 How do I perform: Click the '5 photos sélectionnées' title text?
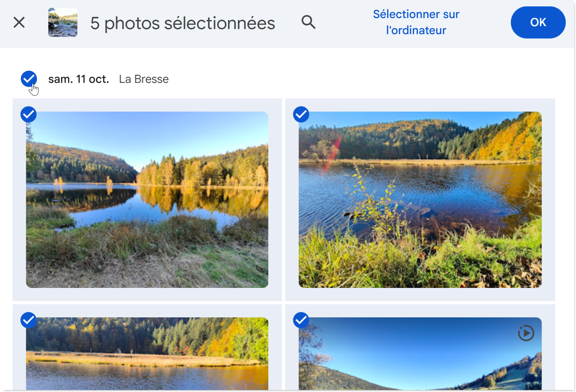[183, 23]
